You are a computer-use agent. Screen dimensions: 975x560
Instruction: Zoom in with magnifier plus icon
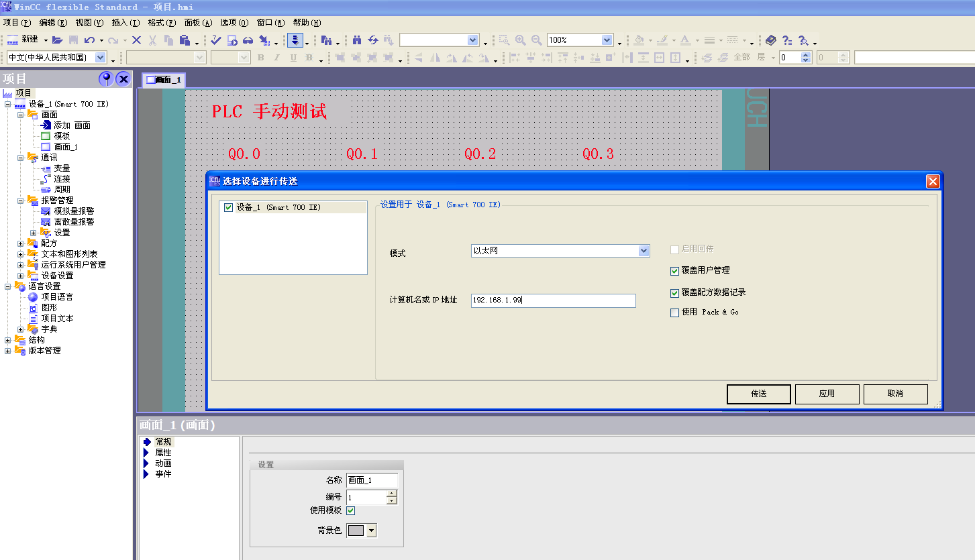520,40
